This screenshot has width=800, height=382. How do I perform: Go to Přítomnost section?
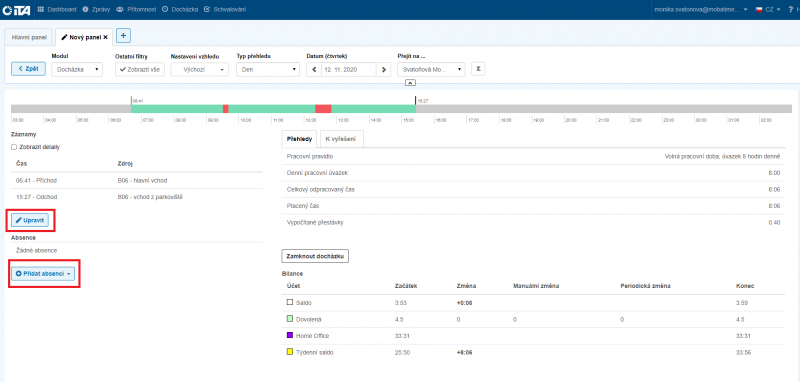(x=136, y=9)
